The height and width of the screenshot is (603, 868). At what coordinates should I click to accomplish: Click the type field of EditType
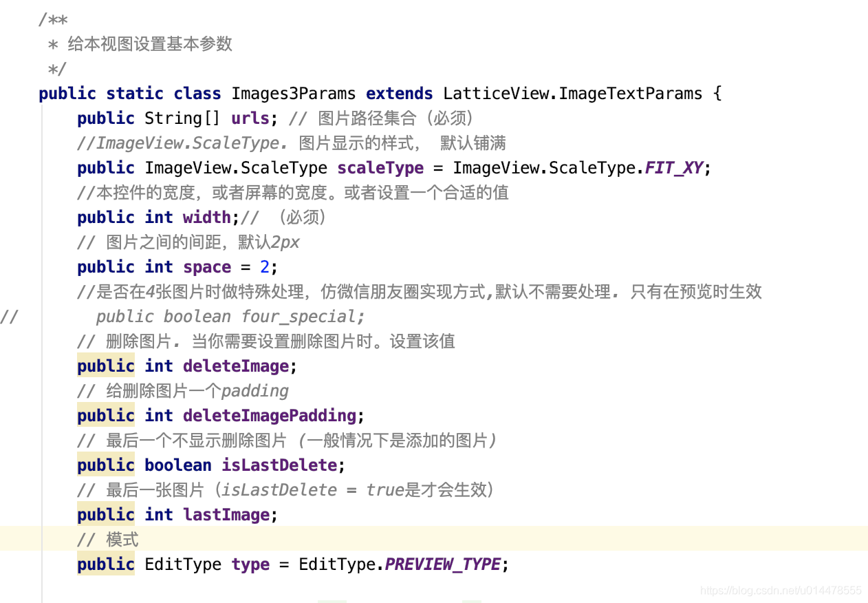(250, 564)
